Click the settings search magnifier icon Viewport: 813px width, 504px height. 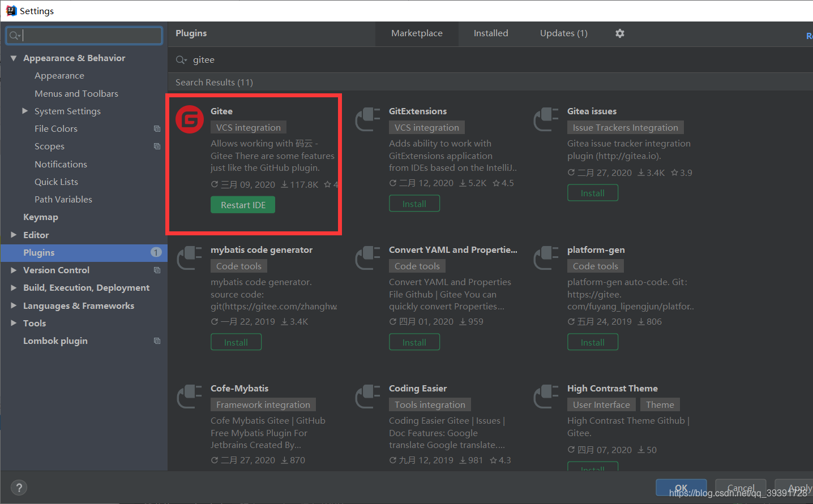coord(15,36)
